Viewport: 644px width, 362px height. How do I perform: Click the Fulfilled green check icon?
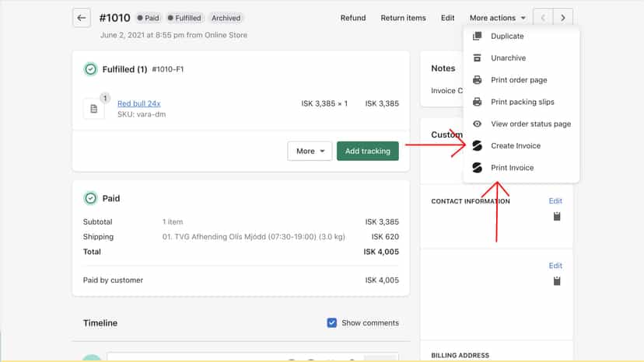(x=90, y=69)
